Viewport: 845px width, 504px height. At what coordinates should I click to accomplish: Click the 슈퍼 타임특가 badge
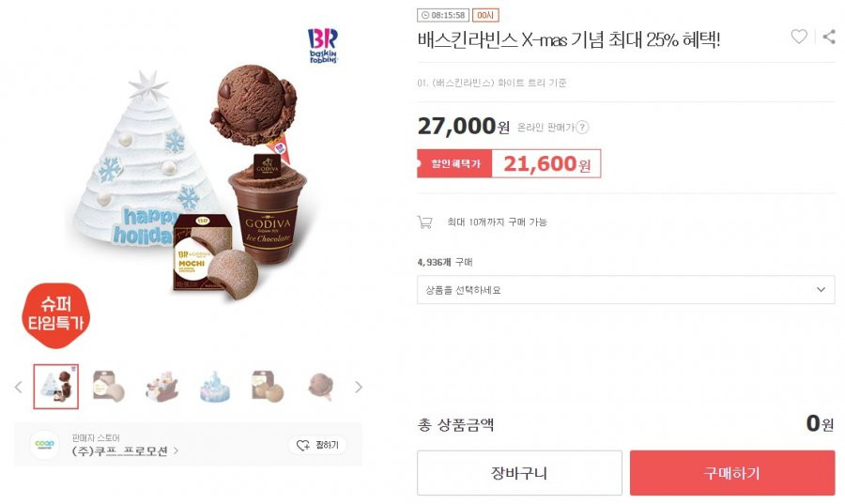click(x=55, y=315)
